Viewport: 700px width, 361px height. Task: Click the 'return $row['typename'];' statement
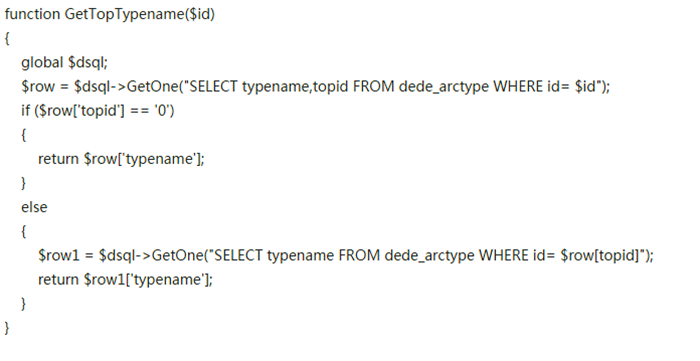(x=121, y=159)
